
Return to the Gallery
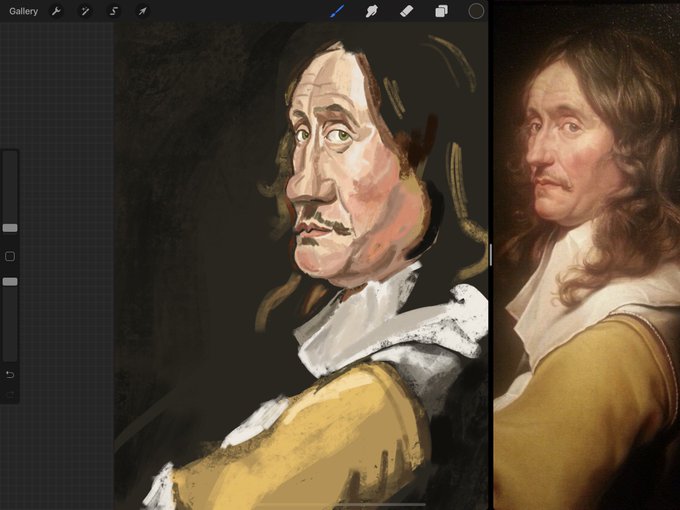pos(23,11)
